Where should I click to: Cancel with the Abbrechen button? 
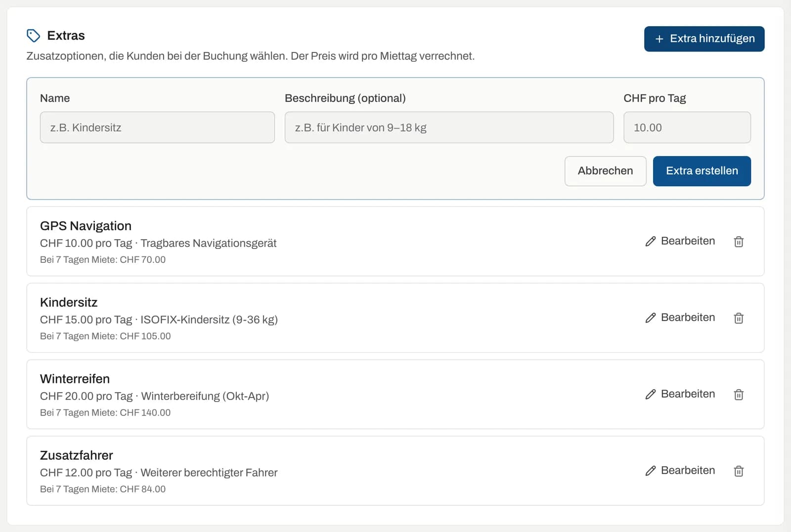click(605, 171)
